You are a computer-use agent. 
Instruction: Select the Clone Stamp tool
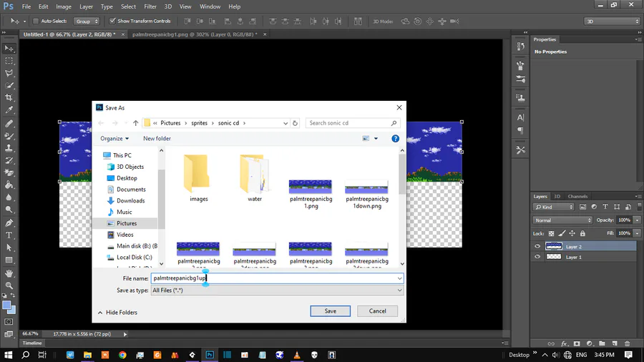pyautogui.click(x=9, y=148)
